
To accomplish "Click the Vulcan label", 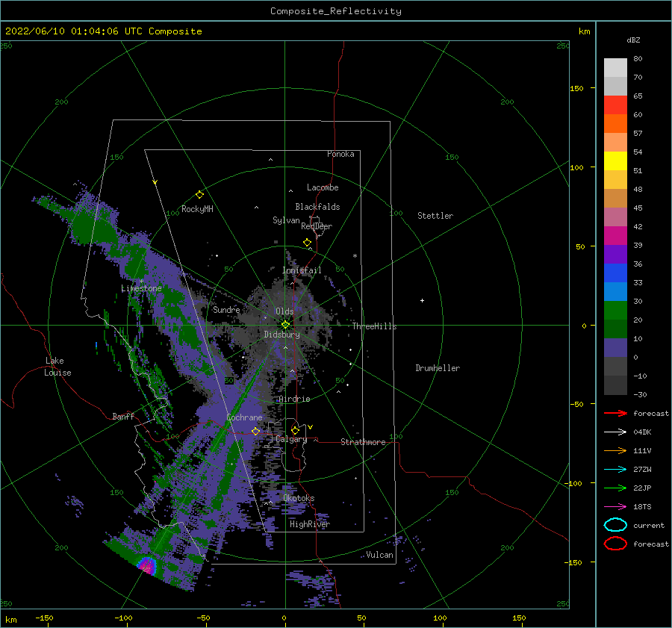I will 380,555.
